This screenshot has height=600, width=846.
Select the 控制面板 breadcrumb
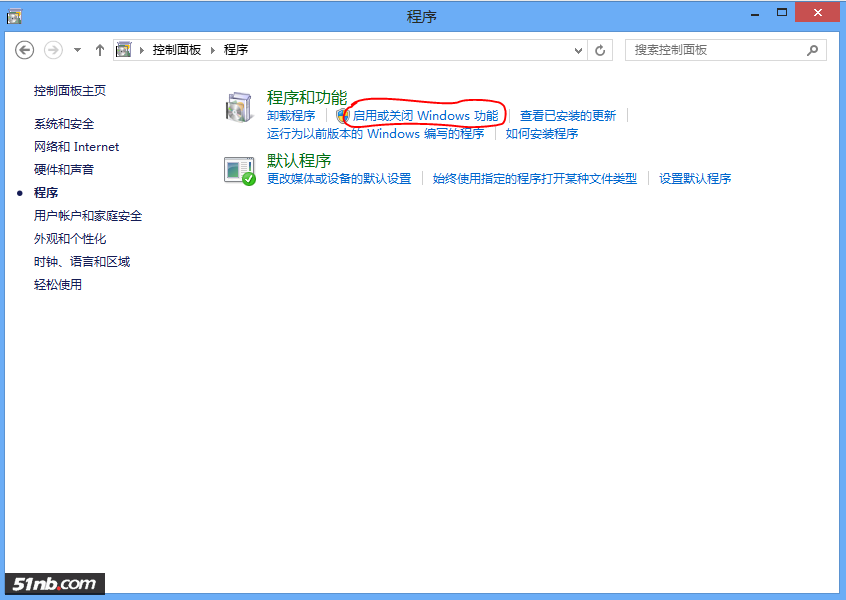click(177, 50)
